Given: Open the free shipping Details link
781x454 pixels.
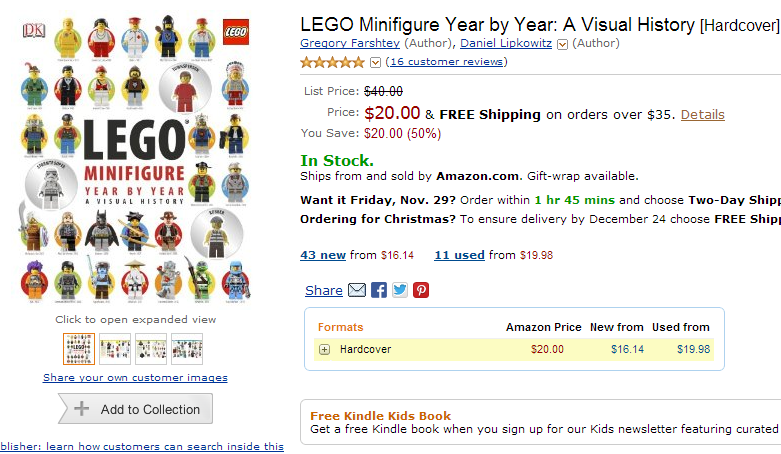Looking at the screenshot, I should tap(702, 114).
